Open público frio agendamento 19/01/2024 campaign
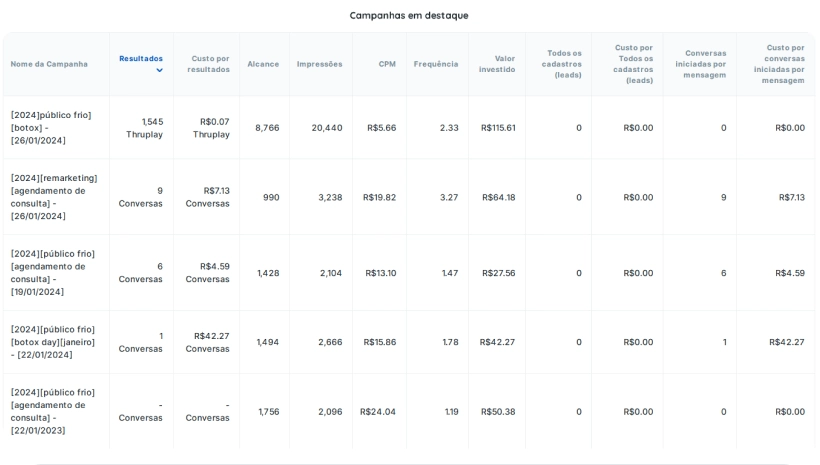 coord(53,273)
